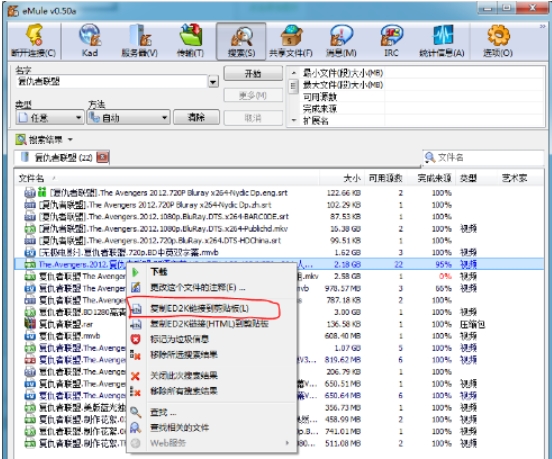Open the 类型 (Type) 任意 dropdown
552x459 pixels.
coord(50,117)
